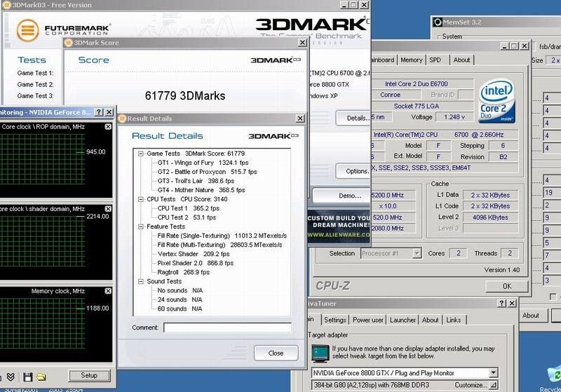561x392 pixels.
Task: Click the RivaTuner help question mark button
Action: [x=502, y=304]
